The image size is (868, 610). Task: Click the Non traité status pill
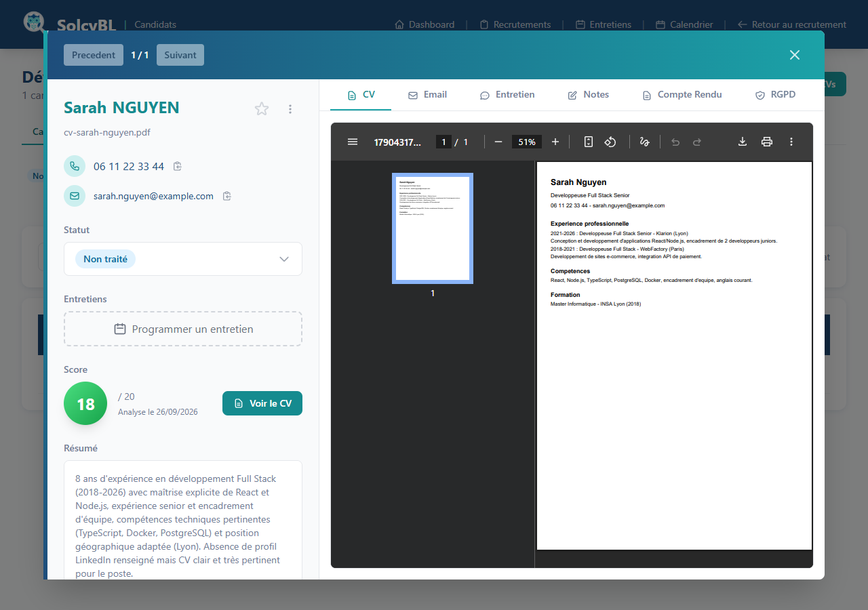point(105,259)
